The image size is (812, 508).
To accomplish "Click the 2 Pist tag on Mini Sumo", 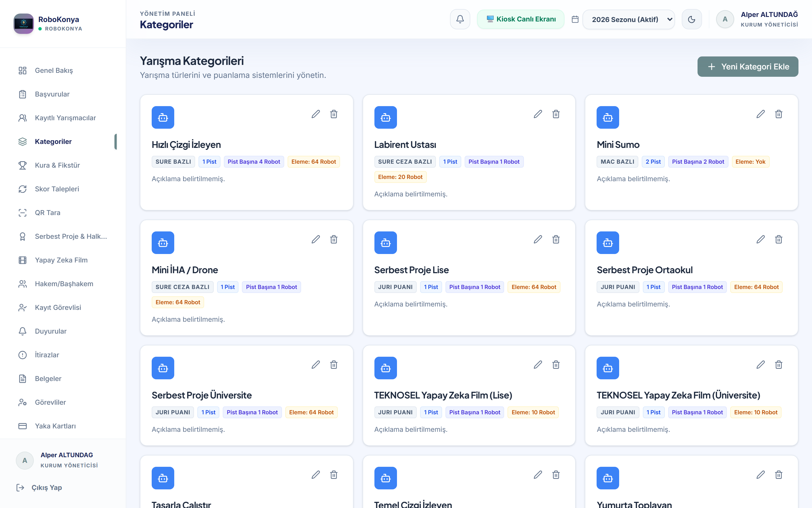I will point(653,162).
